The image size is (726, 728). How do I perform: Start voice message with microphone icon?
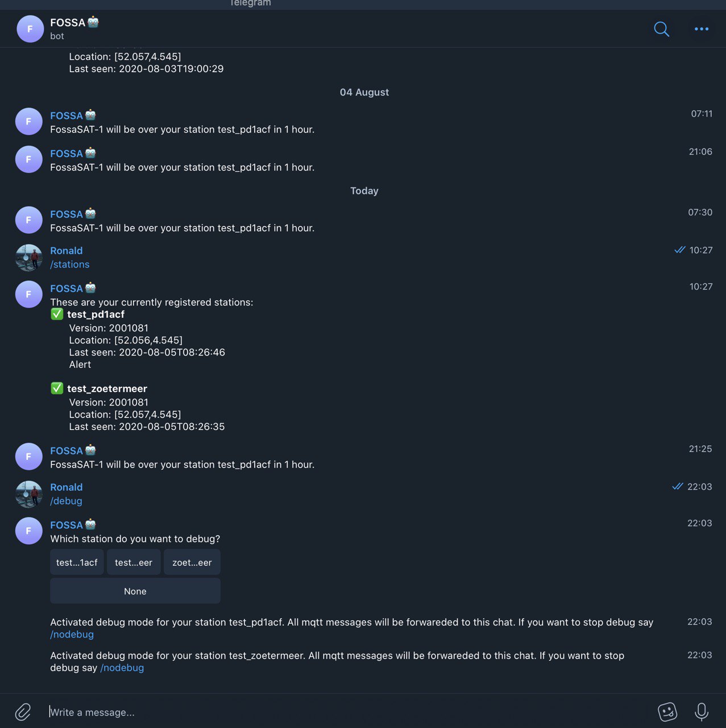coord(702,712)
